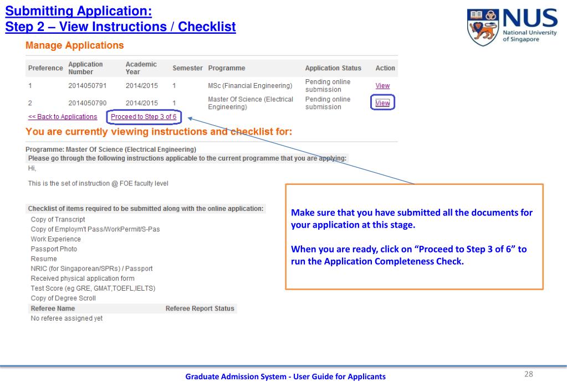Click the Semester column header

(187, 68)
